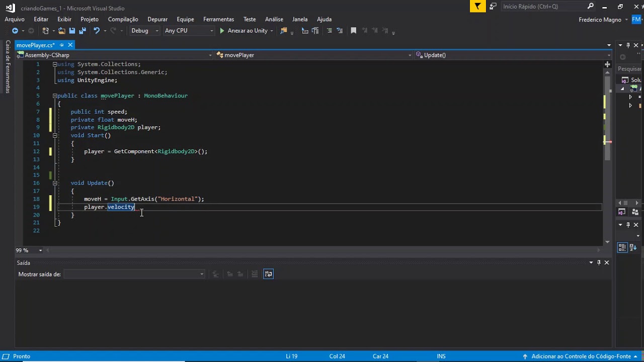The image size is (644, 362).
Task: Open the Compilação menu
Action: pyautogui.click(x=123, y=19)
